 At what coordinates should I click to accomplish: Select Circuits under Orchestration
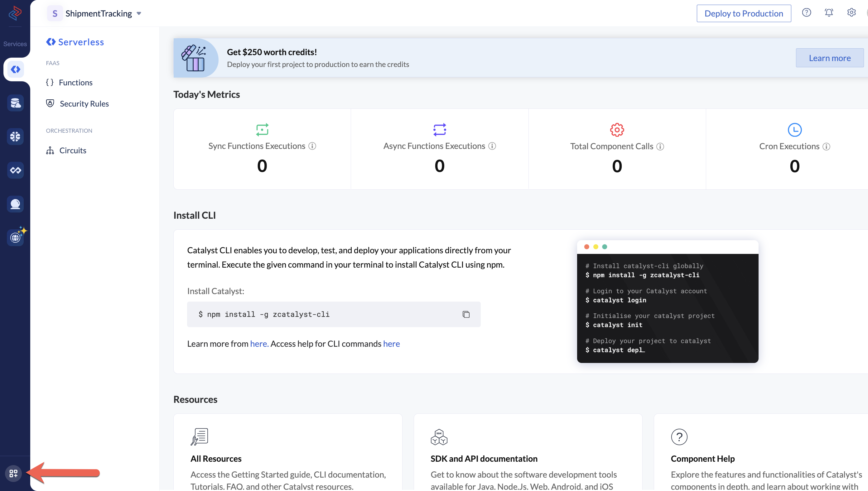click(x=73, y=150)
